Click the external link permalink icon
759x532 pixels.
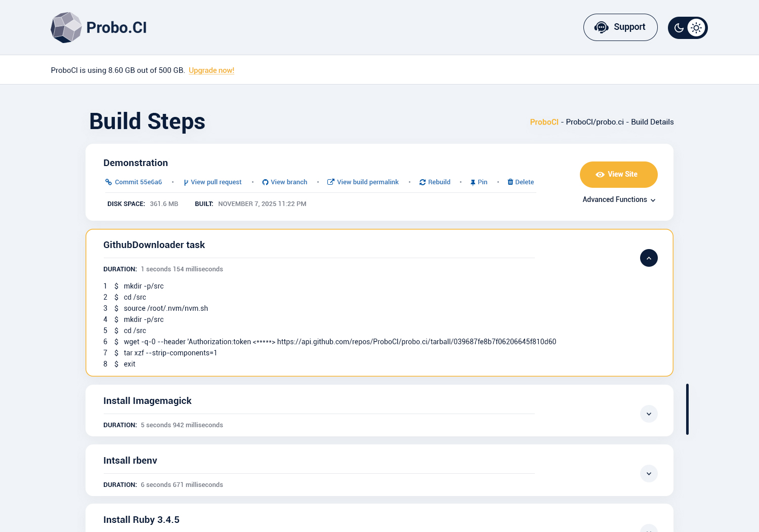331,182
